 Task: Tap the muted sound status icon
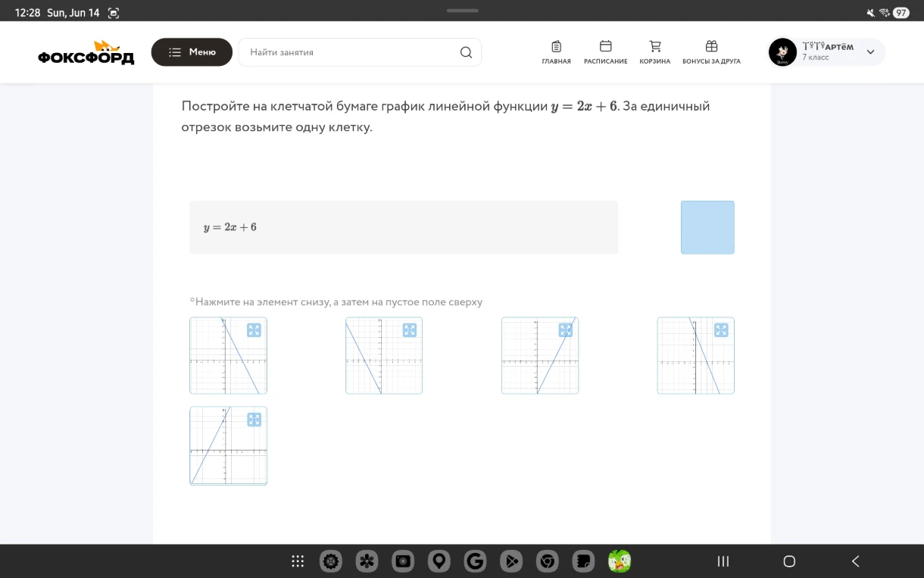pos(871,13)
